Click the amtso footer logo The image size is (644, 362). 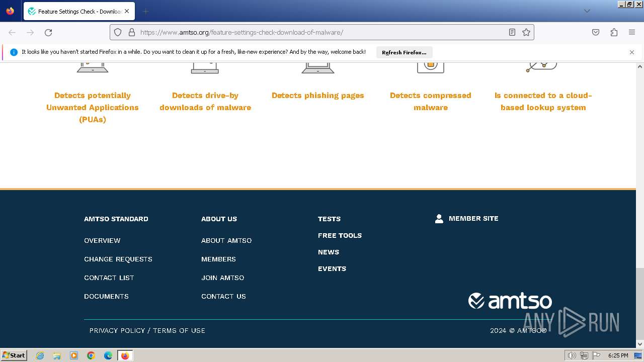click(x=510, y=301)
